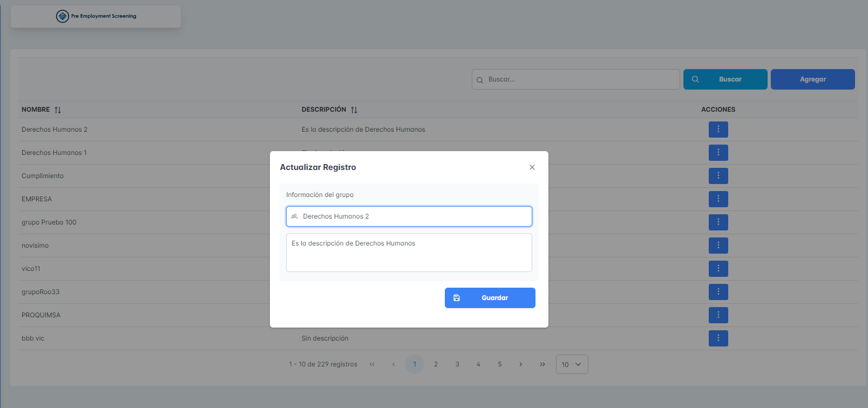868x408 pixels.
Task: Click Guardar to save the record
Action: click(490, 298)
